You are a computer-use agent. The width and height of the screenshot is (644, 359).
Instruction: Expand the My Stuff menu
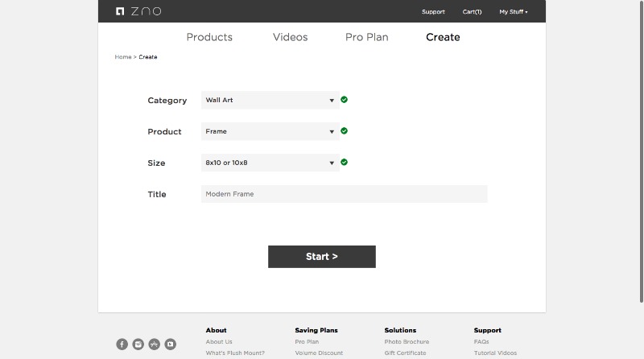[x=514, y=12]
